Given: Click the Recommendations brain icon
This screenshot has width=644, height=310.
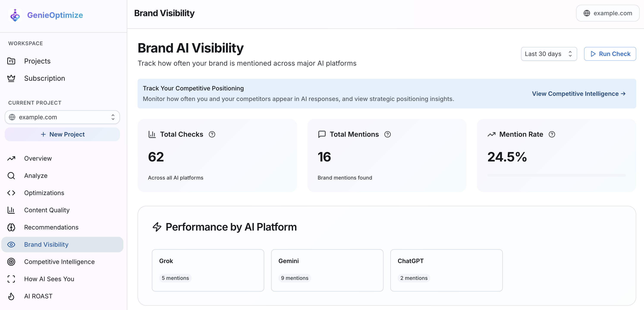Looking at the screenshot, I should tap(11, 227).
